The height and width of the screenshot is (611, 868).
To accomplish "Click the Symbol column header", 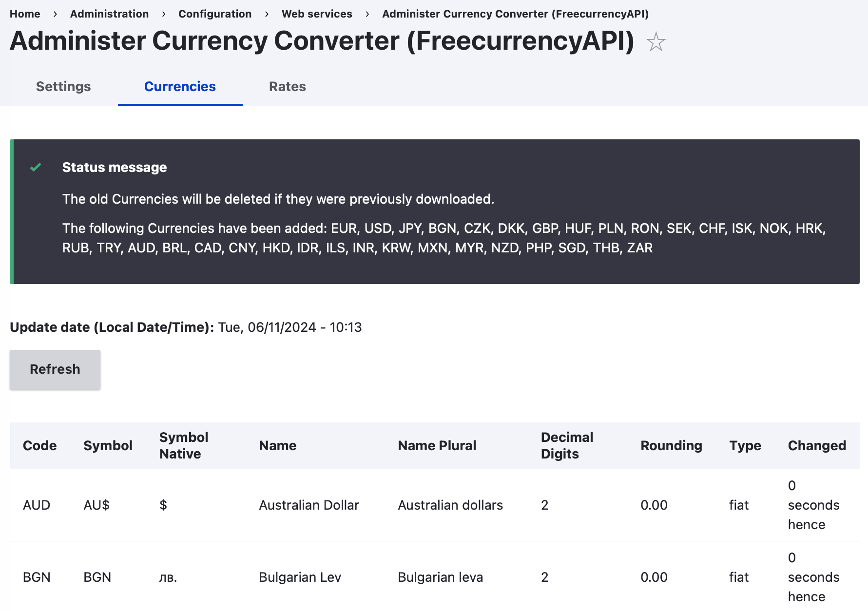I will pos(108,445).
